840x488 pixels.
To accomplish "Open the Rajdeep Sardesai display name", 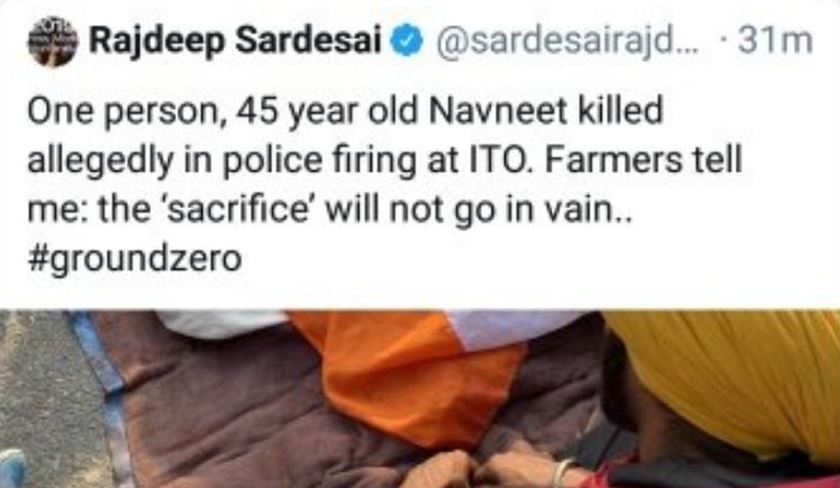I will (x=236, y=41).
